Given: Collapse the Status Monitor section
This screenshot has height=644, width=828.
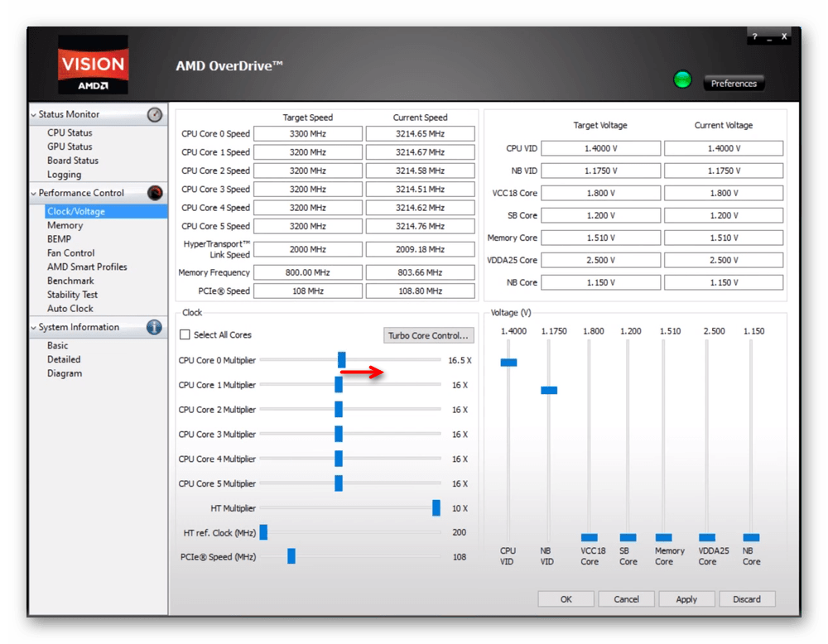Looking at the screenshot, I should tap(34, 115).
